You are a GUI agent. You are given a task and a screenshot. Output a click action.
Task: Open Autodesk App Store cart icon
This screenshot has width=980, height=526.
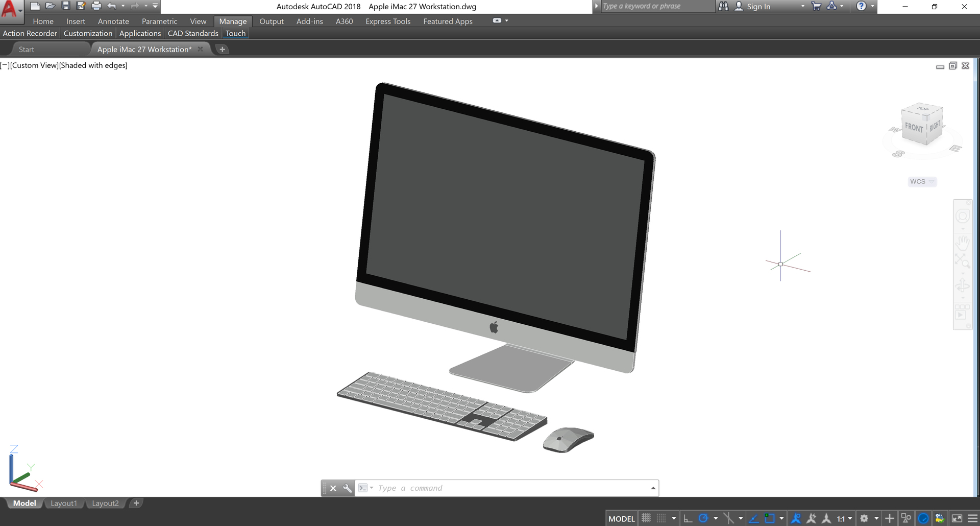click(x=816, y=6)
